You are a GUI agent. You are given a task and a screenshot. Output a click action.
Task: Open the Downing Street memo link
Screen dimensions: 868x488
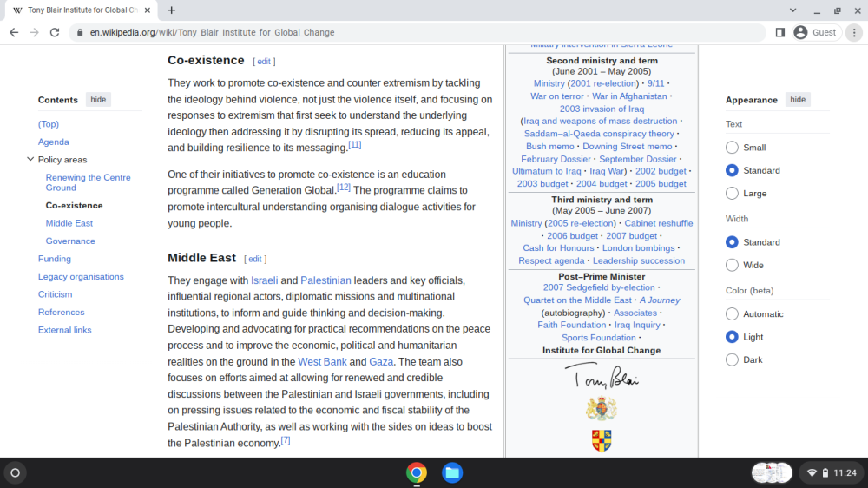click(628, 146)
